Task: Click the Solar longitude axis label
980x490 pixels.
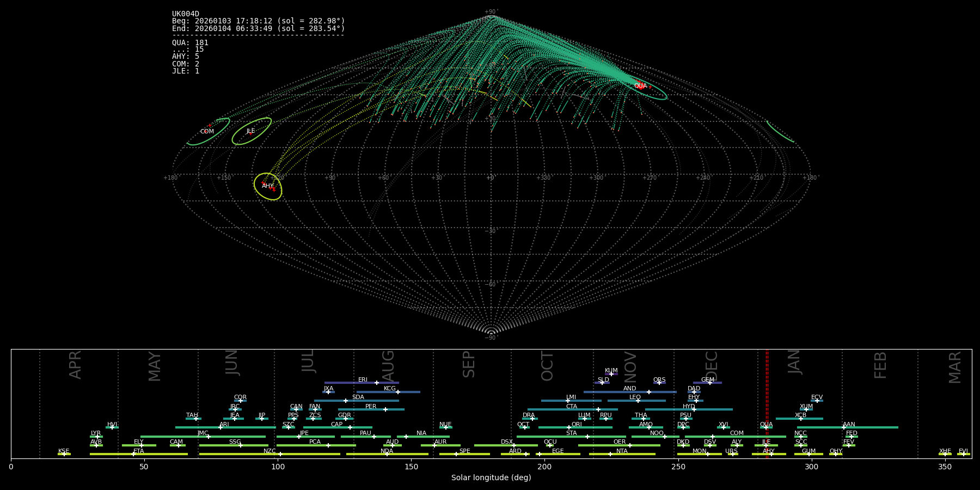Action: [x=491, y=477]
